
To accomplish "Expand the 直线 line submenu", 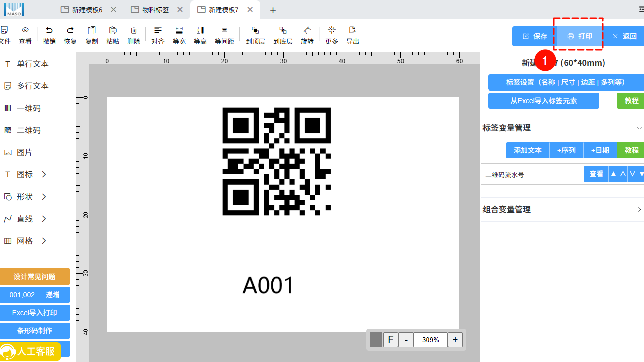I will click(44, 219).
